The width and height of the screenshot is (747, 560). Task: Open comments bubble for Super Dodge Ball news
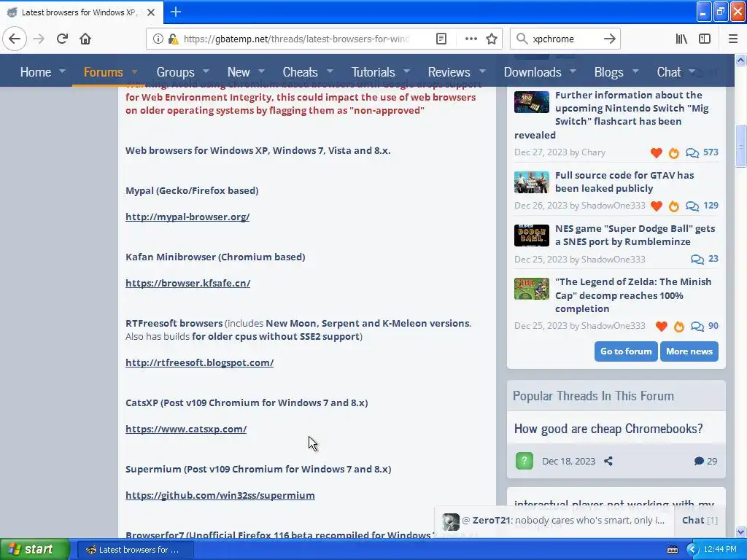click(x=697, y=259)
